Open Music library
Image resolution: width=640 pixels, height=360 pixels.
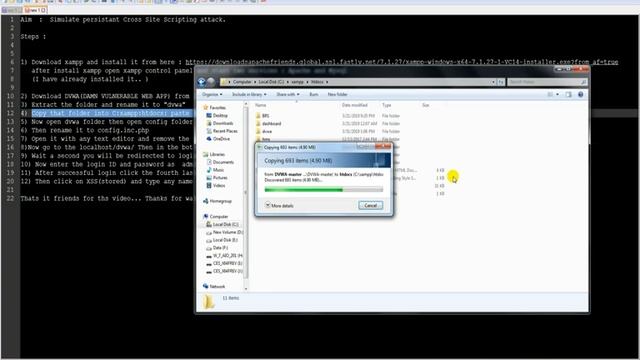(216, 170)
